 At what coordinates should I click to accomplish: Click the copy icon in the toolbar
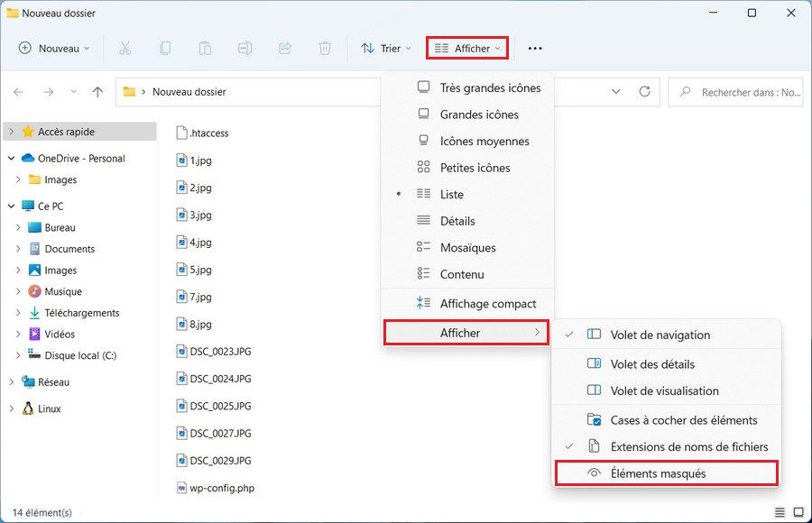166,48
